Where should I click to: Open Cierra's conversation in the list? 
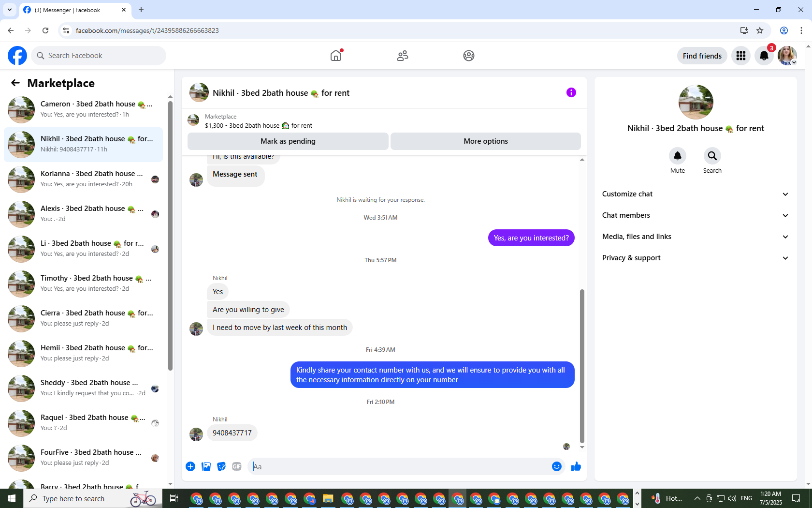83,318
